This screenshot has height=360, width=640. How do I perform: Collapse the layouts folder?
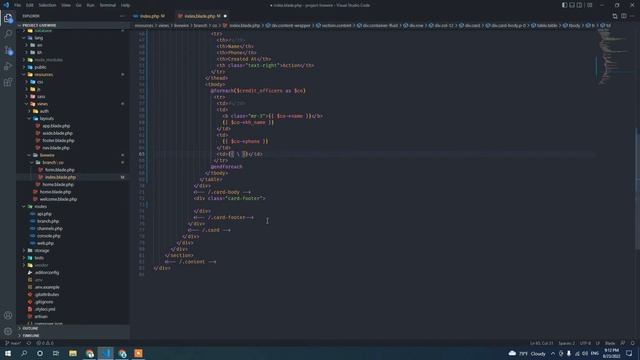[47, 119]
